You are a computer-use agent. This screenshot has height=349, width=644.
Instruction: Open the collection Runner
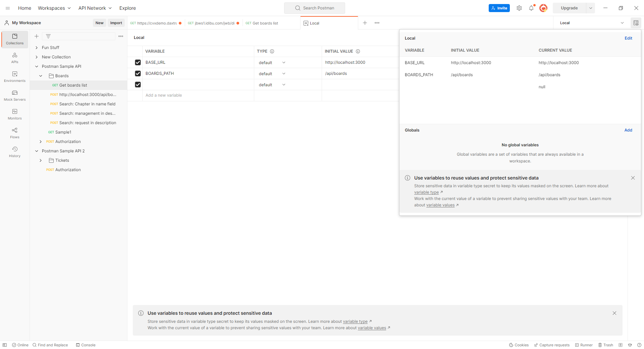pyautogui.click(x=584, y=345)
